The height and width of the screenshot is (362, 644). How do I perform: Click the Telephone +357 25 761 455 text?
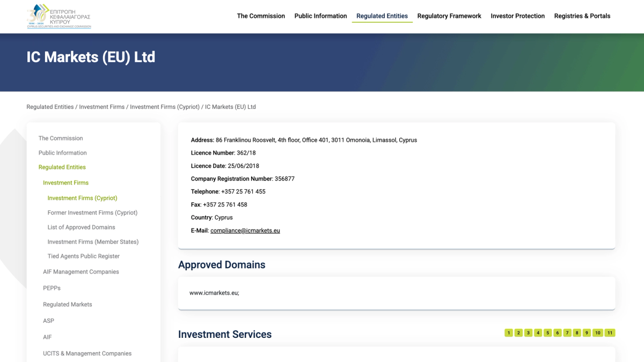(x=228, y=191)
